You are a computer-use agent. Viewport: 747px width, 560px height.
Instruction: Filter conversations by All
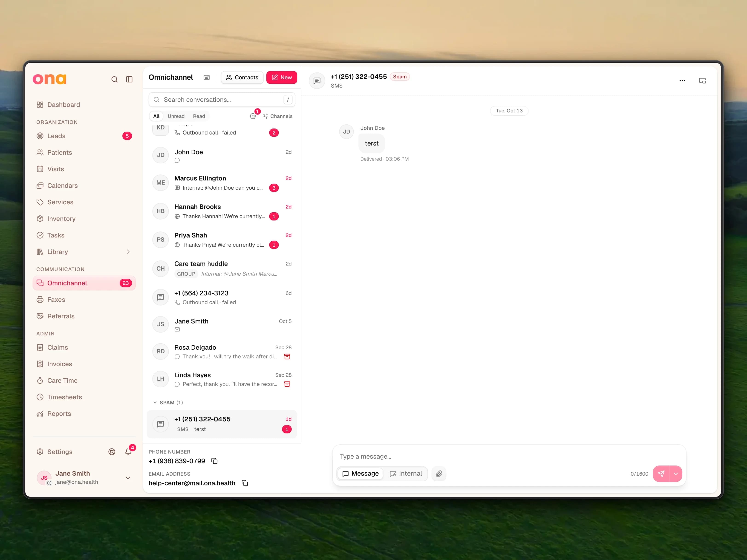point(156,116)
